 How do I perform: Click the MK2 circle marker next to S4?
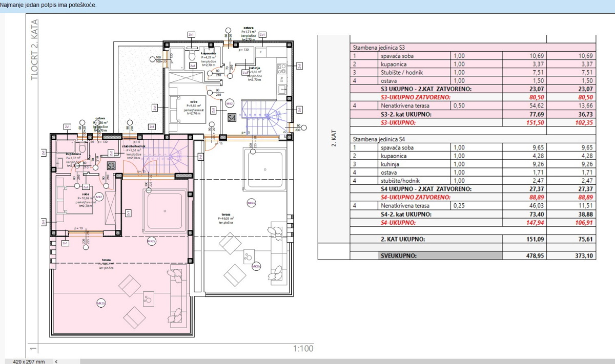click(230, 103)
